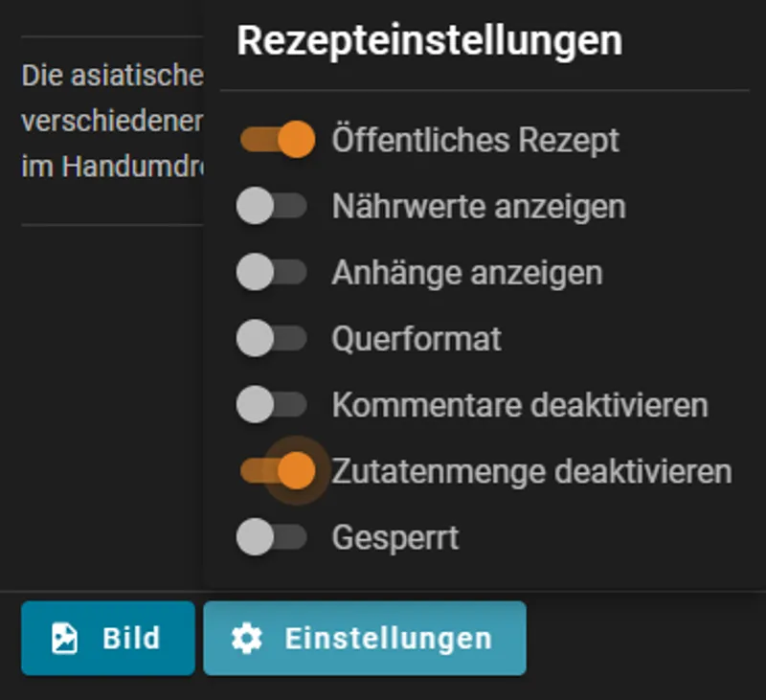Click the Rezepteinstellungen heading
Viewport: 766px width, 700px height.
pyautogui.click(x=429, y=41)
